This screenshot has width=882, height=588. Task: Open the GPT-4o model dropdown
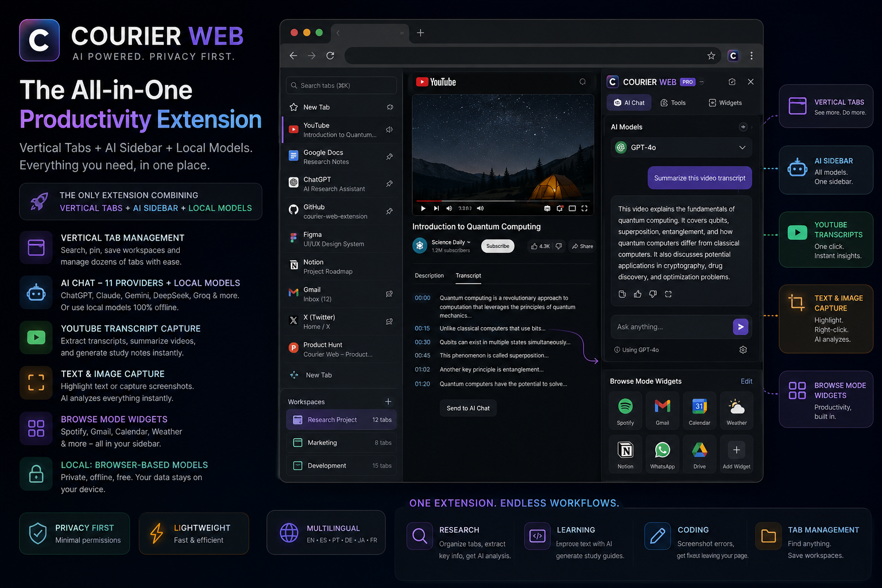pos(682,148)
